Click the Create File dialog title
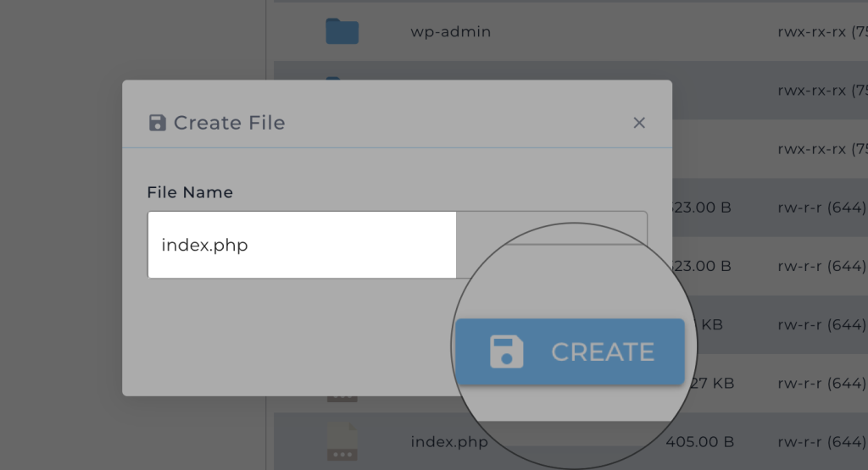Viewport: 868px width, 470px height. pos(229,124)
